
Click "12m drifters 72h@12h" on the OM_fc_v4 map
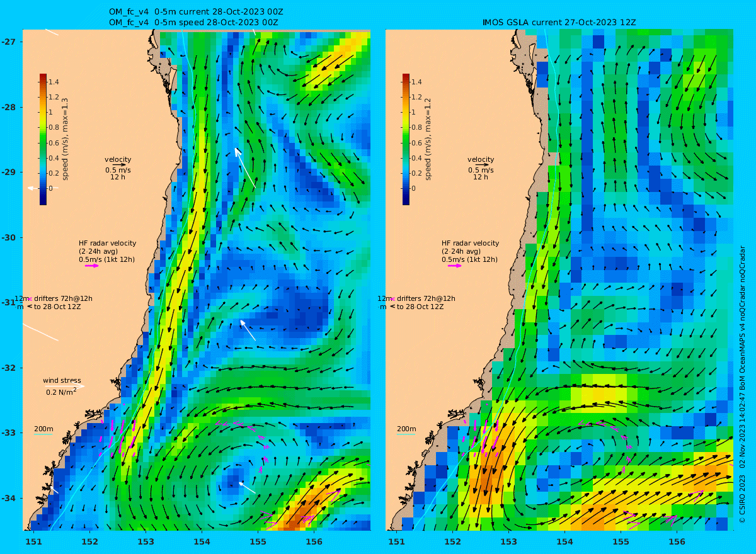[54, 298]
